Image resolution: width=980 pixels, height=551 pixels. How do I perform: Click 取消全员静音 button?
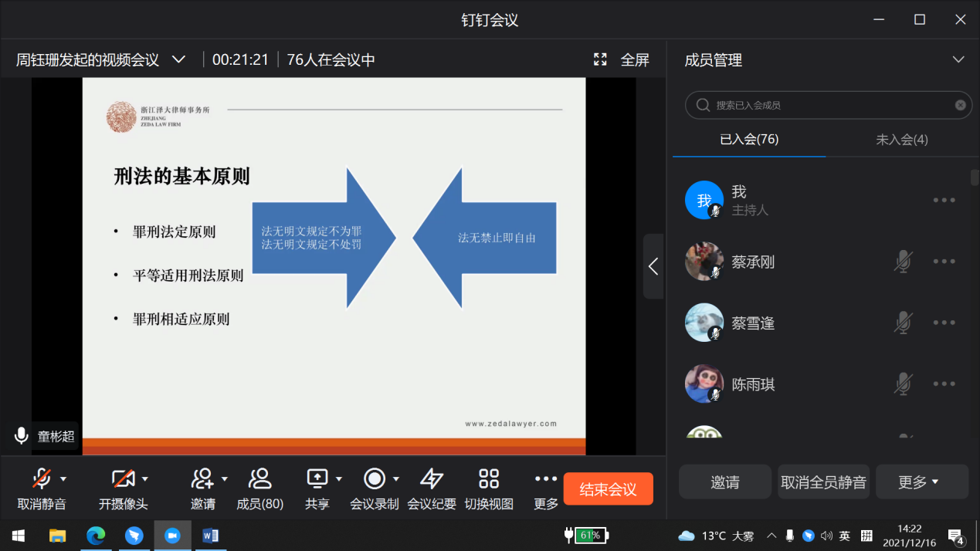click(x=823, y=482)
